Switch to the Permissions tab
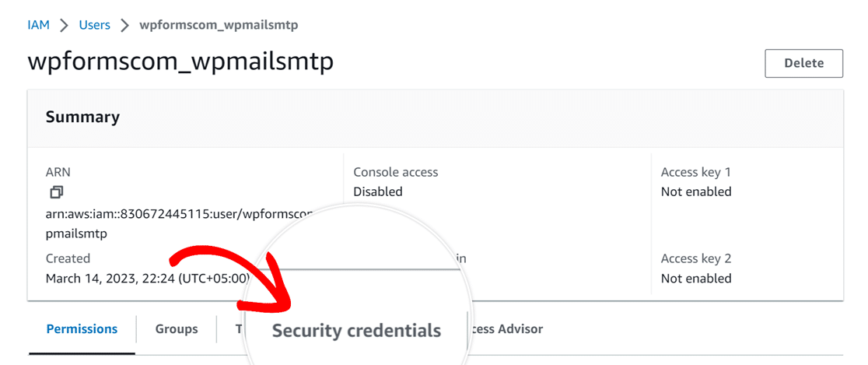Viewport: 868px width, 365px height. 82,329
